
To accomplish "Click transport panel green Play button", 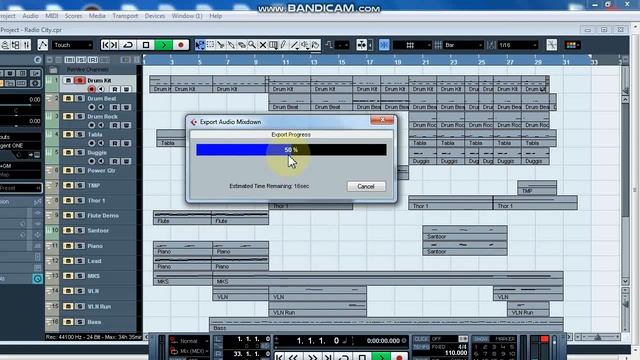I will 381,356.
